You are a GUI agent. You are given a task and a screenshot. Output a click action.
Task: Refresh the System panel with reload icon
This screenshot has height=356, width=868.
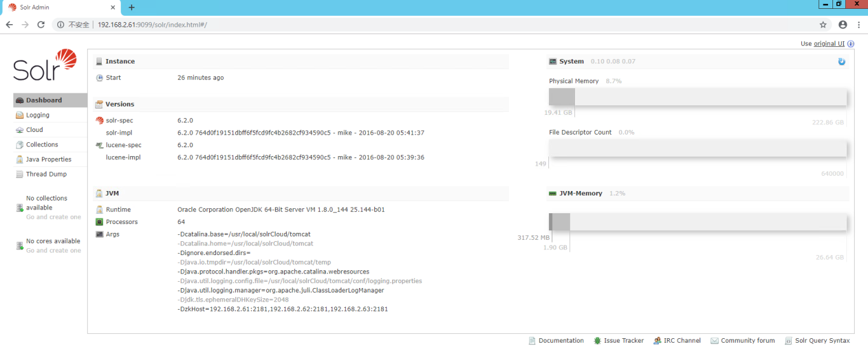click(842, 62)
